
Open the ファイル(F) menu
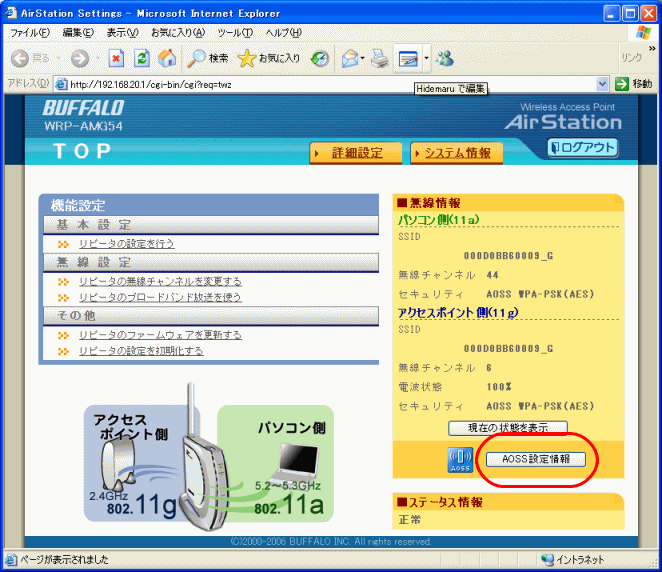tap(30, 33)
